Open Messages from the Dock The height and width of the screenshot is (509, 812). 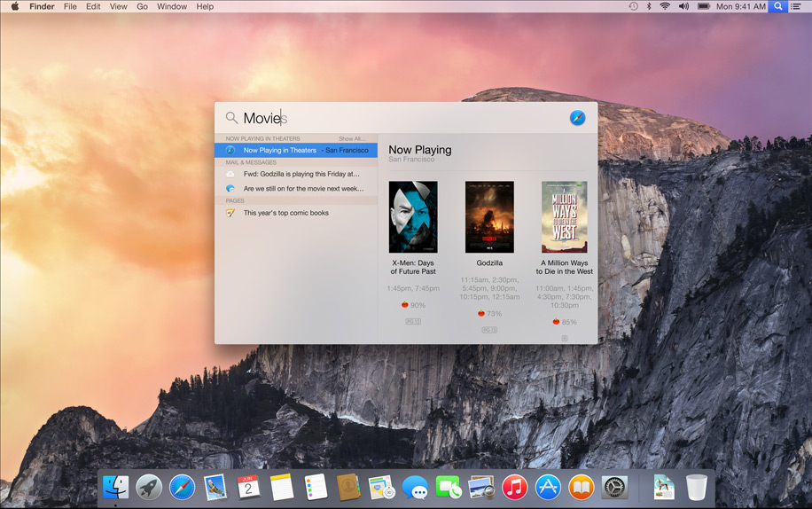click(414, 487)
